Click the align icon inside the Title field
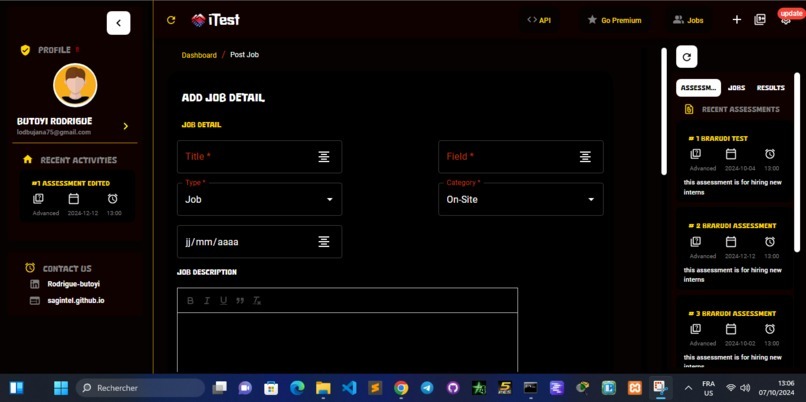Image resolution: width=806 pixels, height=402 pixels. pos(324,157)
